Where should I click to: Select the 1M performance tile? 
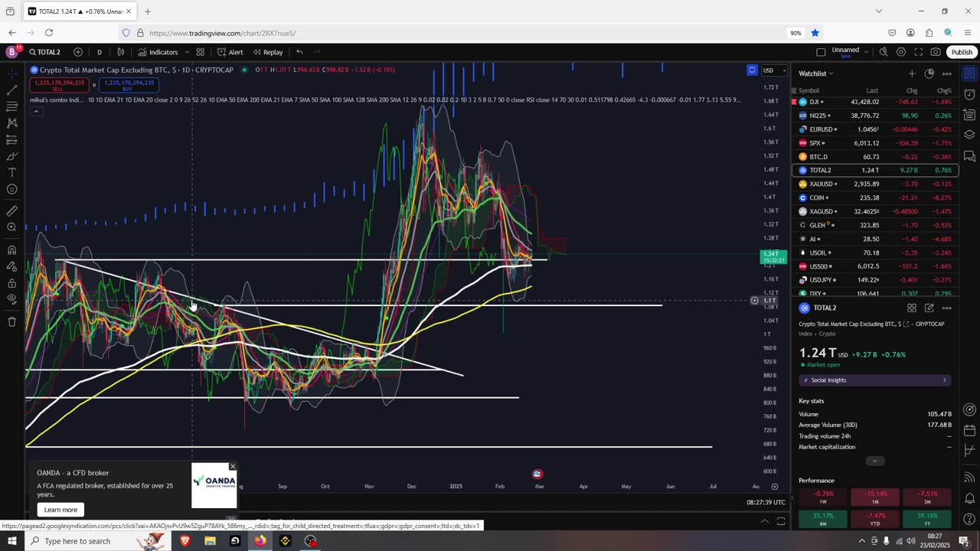coord(875,497)
